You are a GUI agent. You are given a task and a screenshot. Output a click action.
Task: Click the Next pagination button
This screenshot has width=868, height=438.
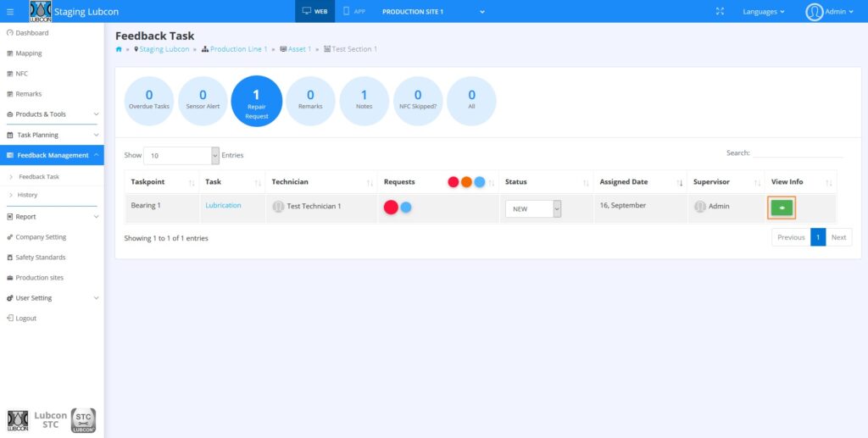click(838, 237)
